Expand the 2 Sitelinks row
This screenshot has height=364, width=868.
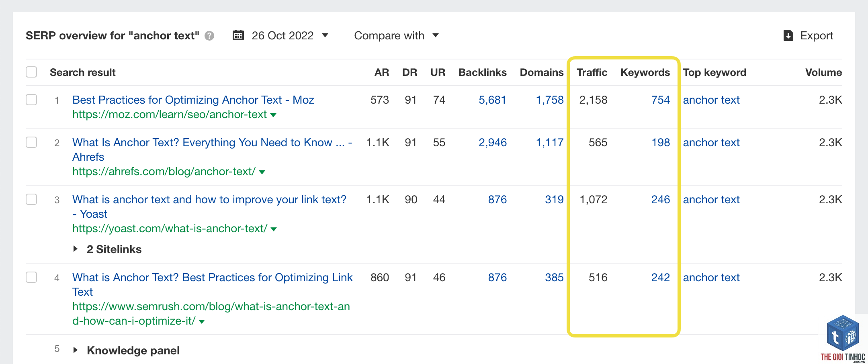(x=76, y=249)
